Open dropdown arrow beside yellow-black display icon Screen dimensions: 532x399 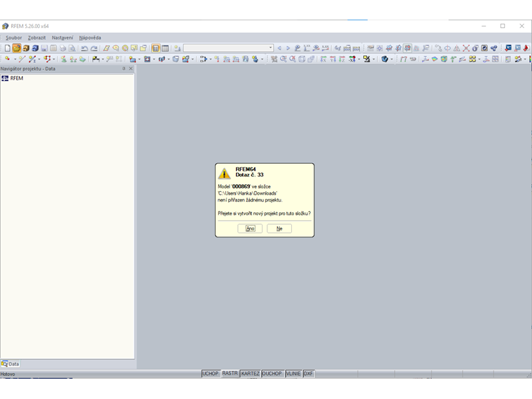click(x=374, y=59)
